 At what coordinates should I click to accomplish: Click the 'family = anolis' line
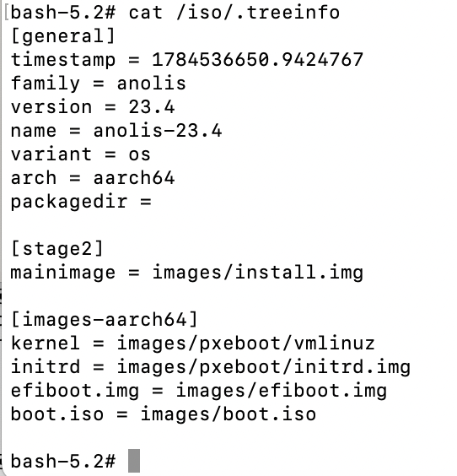tap(99, 84)
